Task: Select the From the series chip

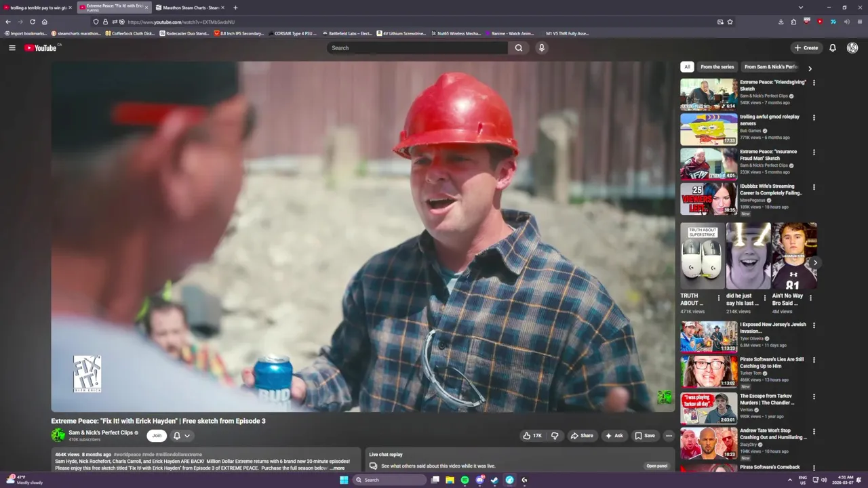Action: pos(717,66)
